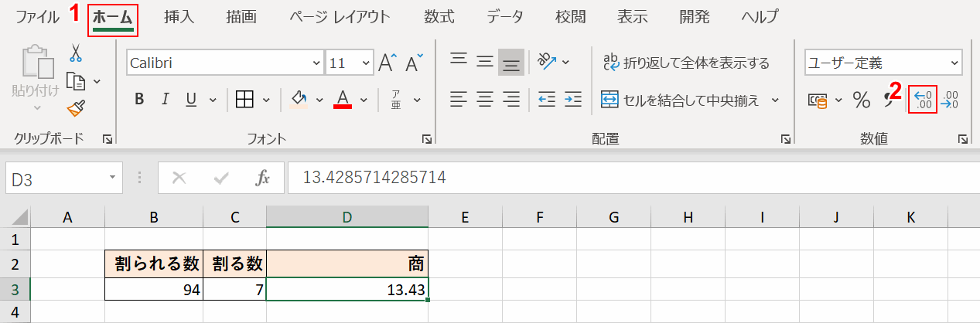Image resolution: width=980 pixels, height=323 pixels.
Task: Click accounting number format icon
Action: coord(818,100)
